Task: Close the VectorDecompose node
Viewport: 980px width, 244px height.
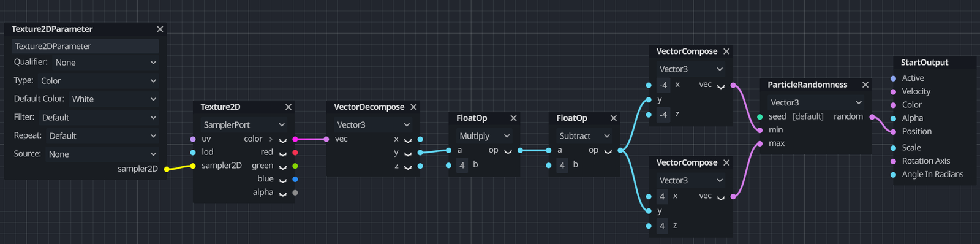Action: coord(413,107)
